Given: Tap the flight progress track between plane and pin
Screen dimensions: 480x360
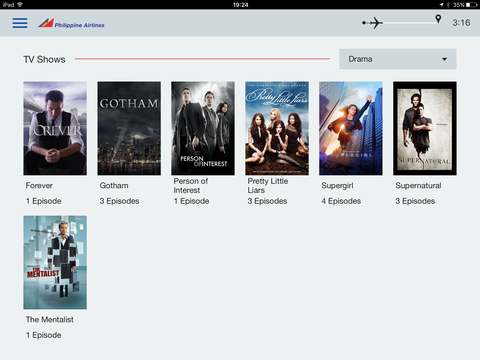Looking at the screenshot, I should [x=409, y=23].
